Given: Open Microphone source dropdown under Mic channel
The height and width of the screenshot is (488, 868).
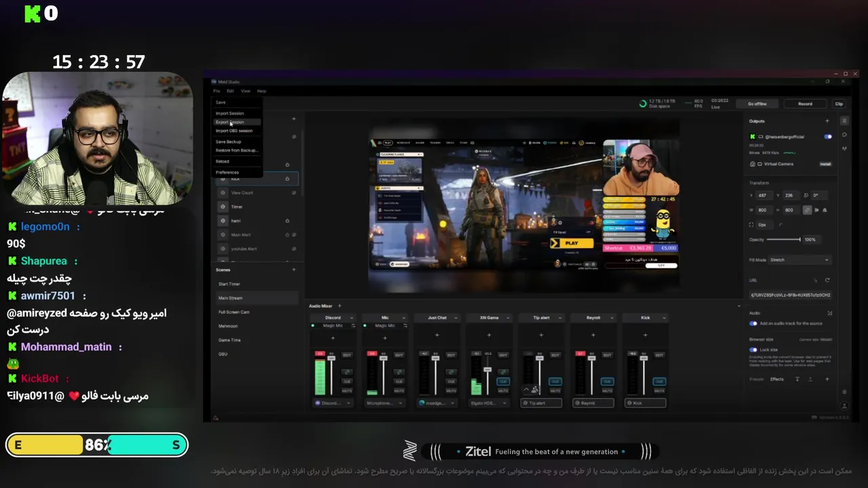Looking at the screenshot, I should tap(384, 403).
